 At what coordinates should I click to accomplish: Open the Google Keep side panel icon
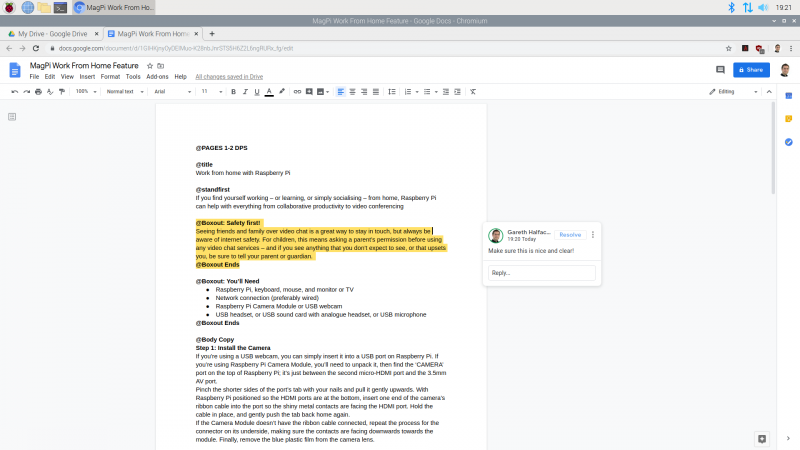789,118
